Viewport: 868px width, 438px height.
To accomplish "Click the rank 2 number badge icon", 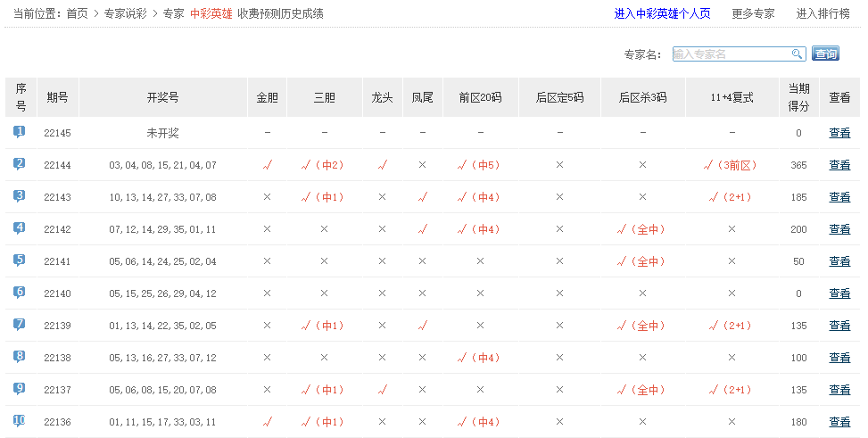I will (x=20, y=164).
